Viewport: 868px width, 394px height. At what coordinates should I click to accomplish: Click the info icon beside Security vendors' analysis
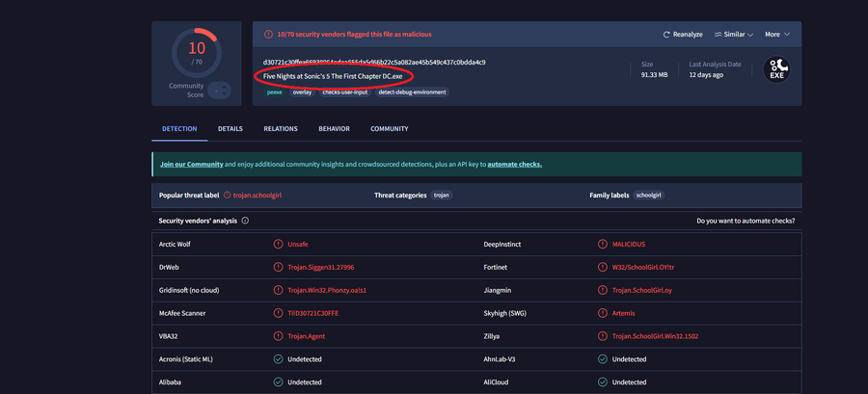[245, 221]
